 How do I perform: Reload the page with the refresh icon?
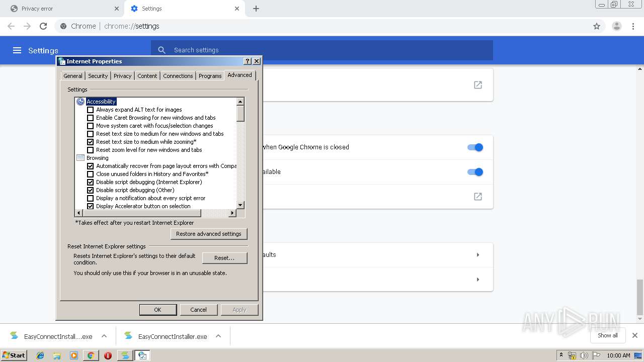[43, 26]
